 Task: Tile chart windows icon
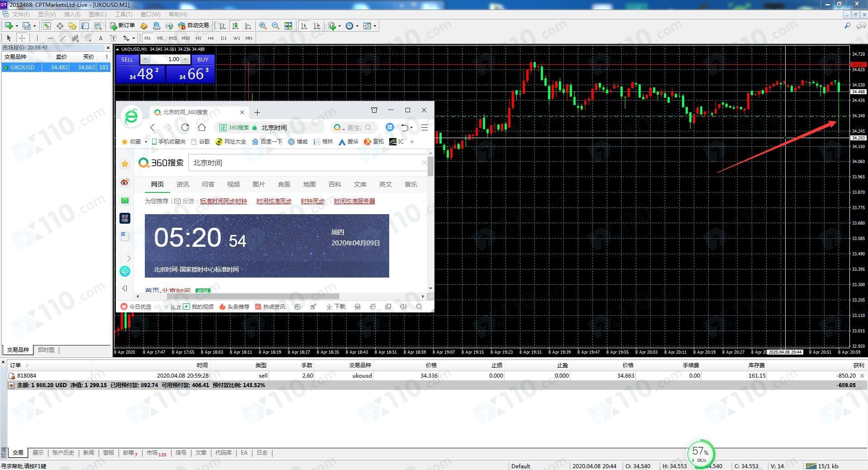[x=288, y=26]
